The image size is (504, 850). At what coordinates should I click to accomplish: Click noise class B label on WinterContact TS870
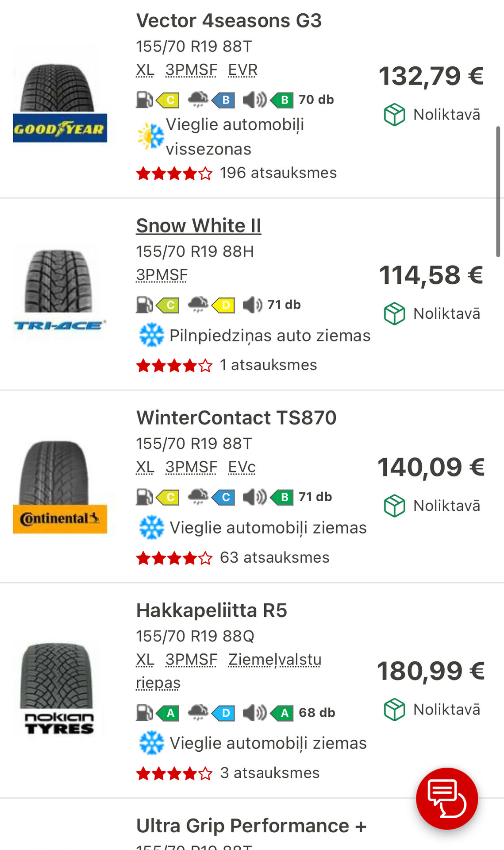coord(282,497)
